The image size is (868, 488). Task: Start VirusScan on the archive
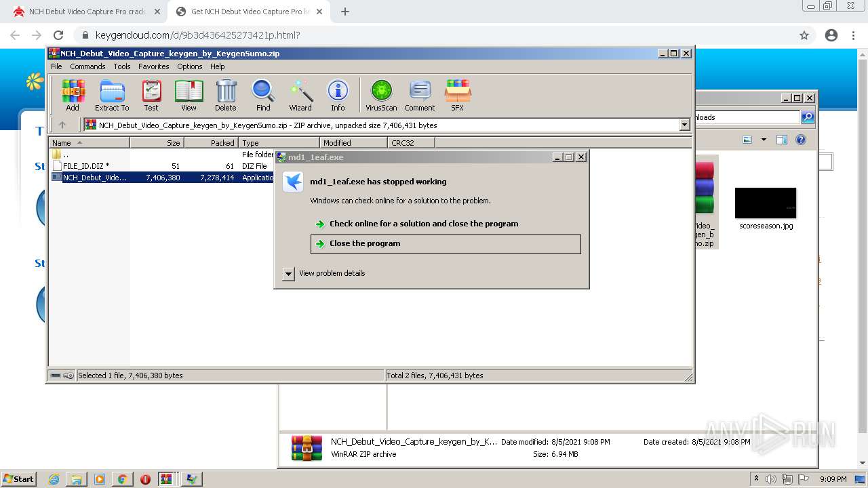tap(381, 96)
